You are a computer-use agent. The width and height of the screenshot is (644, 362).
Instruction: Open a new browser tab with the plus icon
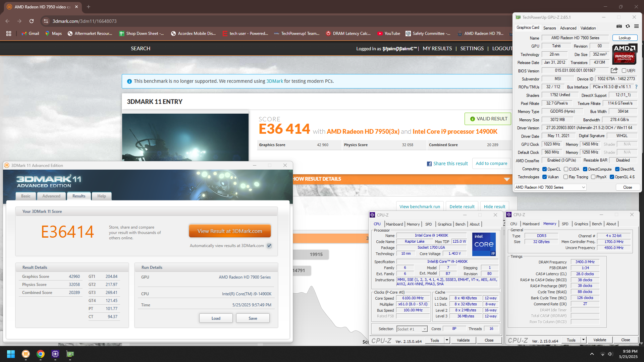click(89, 7)
